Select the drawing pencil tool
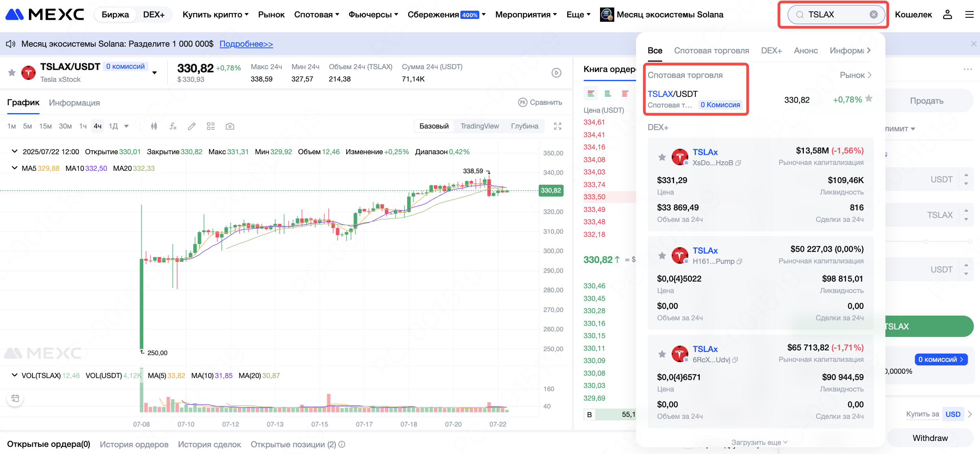Image resolution: width=980 pixels, height=454 pixels. [x=192, y=126]
